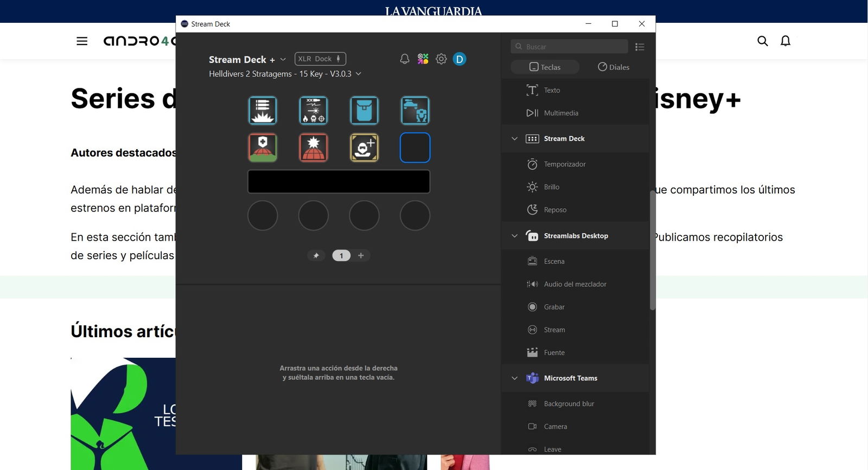Viewport: 868px width, 470px height.
Task: Click the La Vanguardia header logo
Action: click(433, 11)
